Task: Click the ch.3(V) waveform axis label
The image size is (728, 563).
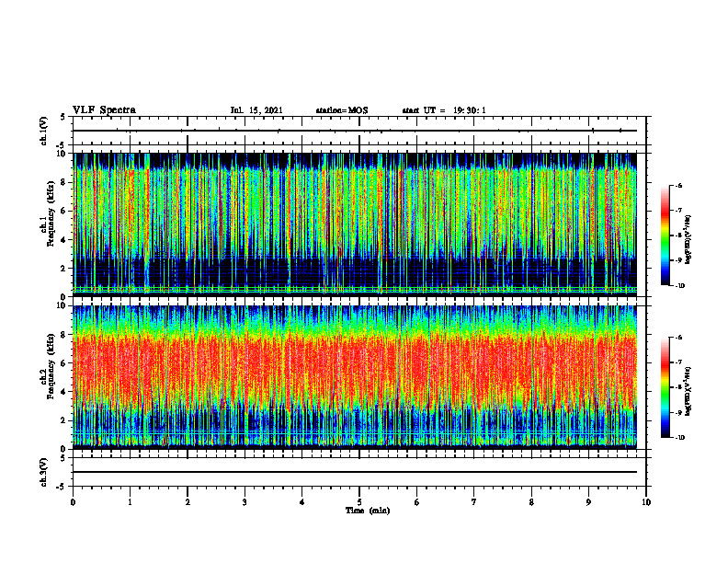Action: [x=44, y=472]
